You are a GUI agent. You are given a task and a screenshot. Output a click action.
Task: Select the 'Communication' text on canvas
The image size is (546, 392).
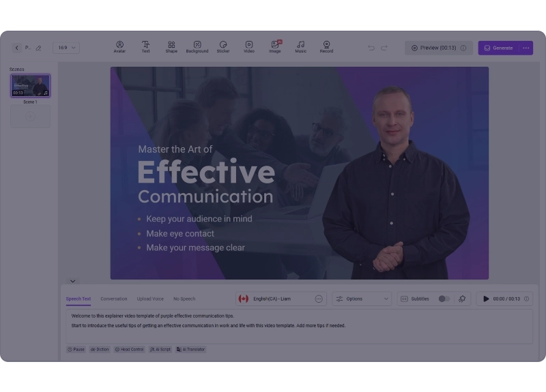click(205, 196)
